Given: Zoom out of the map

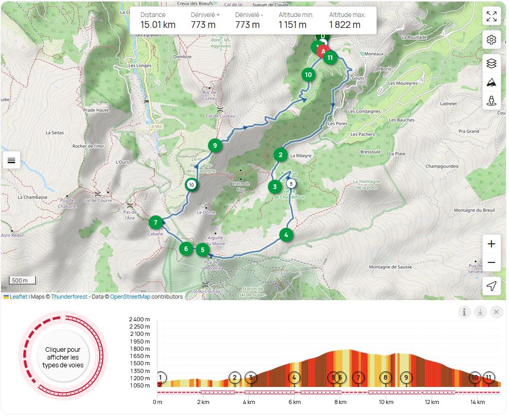Looking at the screenshot, I should pyautogui.click(x=491, y=262).
